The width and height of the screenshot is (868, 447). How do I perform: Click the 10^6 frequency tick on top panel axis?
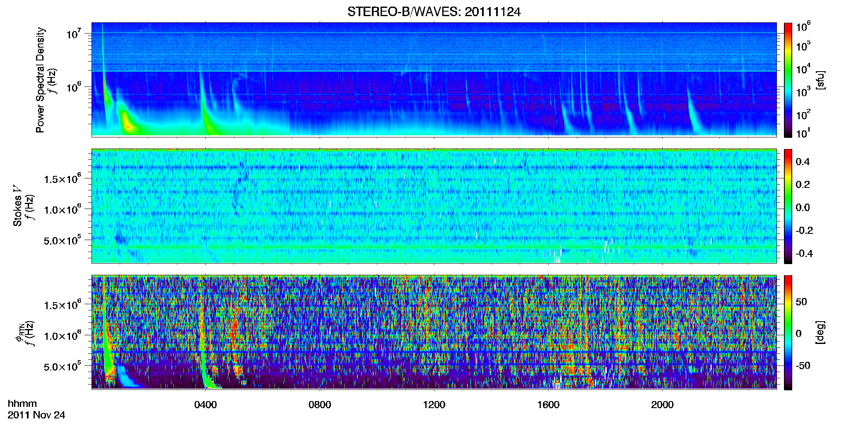73,87
